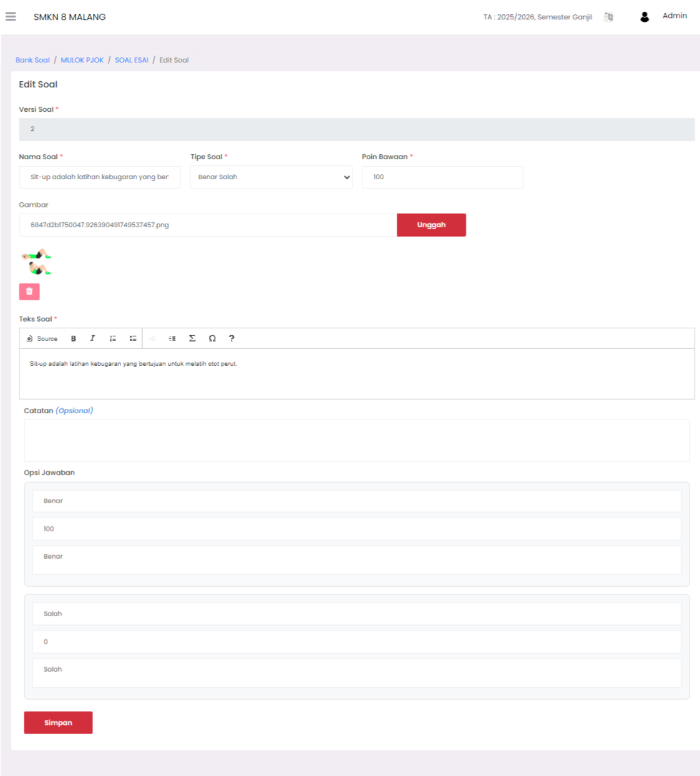Screen dimensions: 700x776
Task: Switch editor to Source view
Action: [42, 338]
